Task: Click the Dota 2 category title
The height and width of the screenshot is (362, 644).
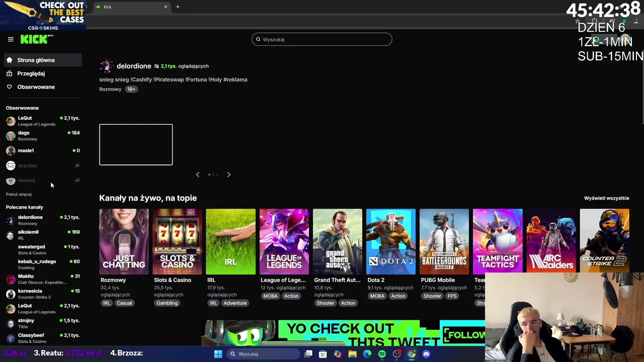Action: coord(376,280)
